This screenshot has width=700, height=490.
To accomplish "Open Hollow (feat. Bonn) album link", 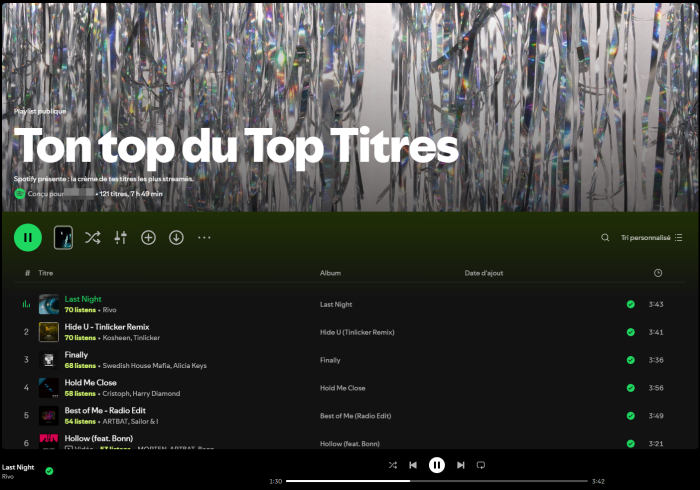I will click(x=350, y=444).
